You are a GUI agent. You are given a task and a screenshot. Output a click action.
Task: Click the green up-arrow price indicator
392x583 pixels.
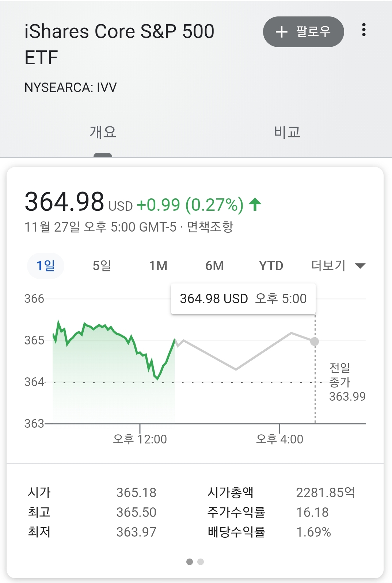tap(255, 204)
